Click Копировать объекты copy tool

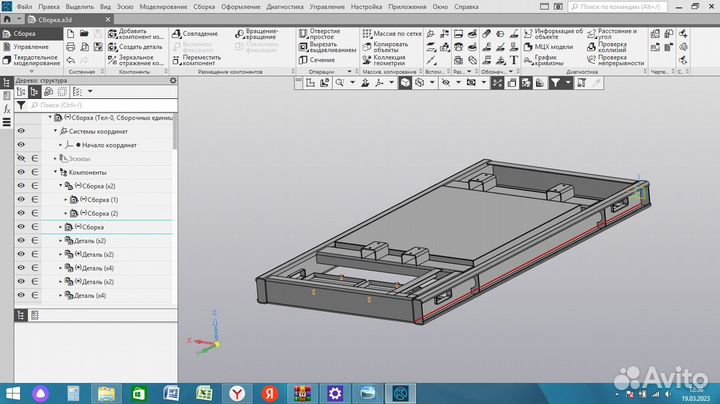[385, 47]
